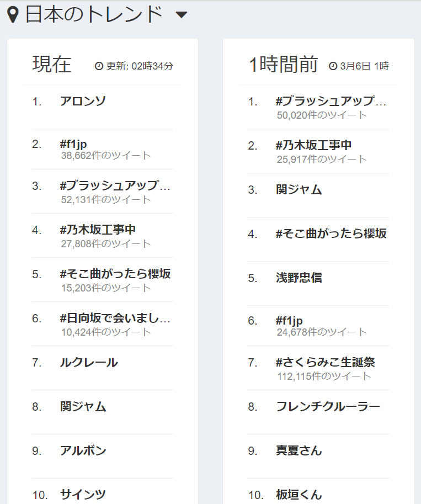
Task: Click the 現在 column heading
Action: coord(52,65)
